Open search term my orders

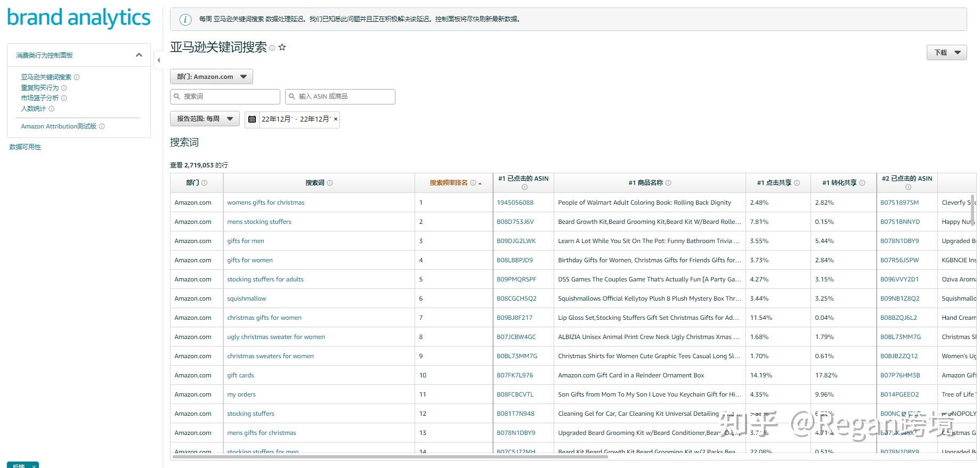[241, 394]
